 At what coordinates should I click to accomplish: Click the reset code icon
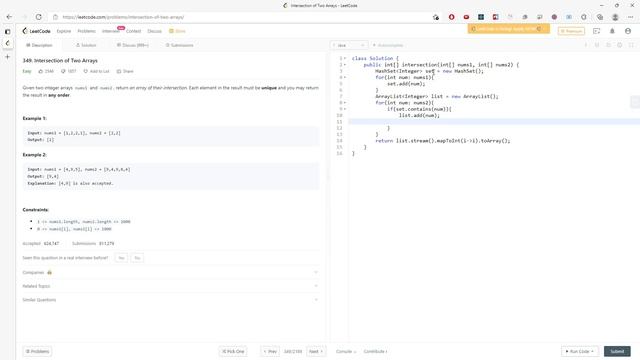click(608, 45)
